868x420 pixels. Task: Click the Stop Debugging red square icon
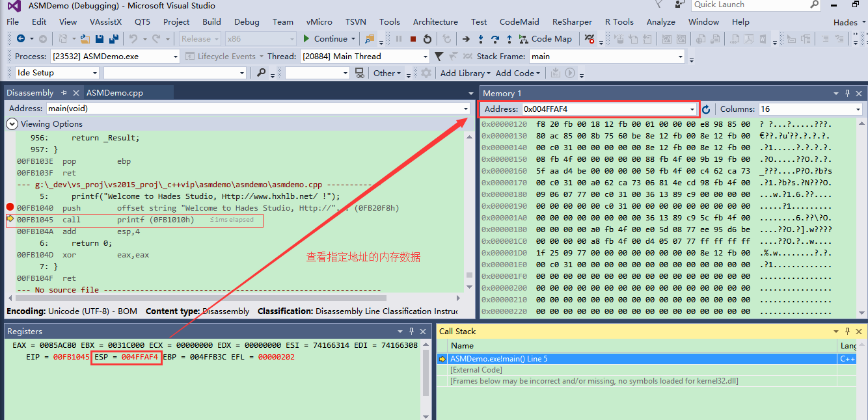pos(413,39)
